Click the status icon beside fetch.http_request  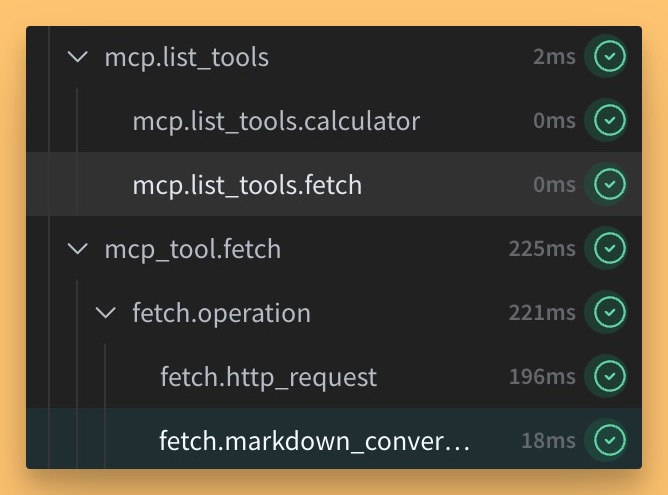click(x=610, y=376)
